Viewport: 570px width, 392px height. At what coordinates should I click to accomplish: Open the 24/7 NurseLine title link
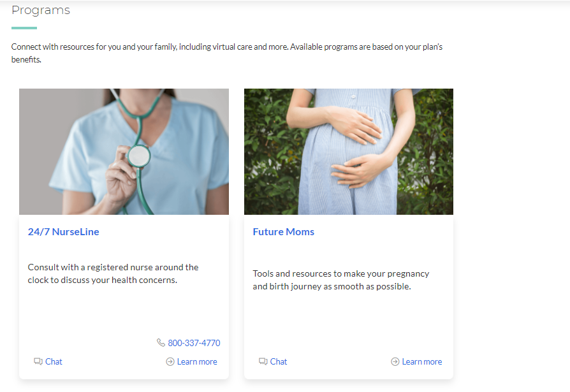click(64, 232)
